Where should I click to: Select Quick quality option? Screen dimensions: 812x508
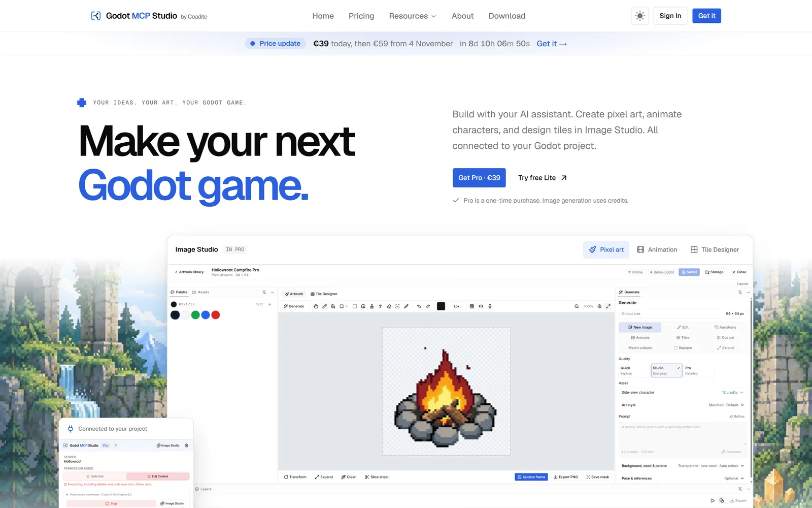point(634,370)
